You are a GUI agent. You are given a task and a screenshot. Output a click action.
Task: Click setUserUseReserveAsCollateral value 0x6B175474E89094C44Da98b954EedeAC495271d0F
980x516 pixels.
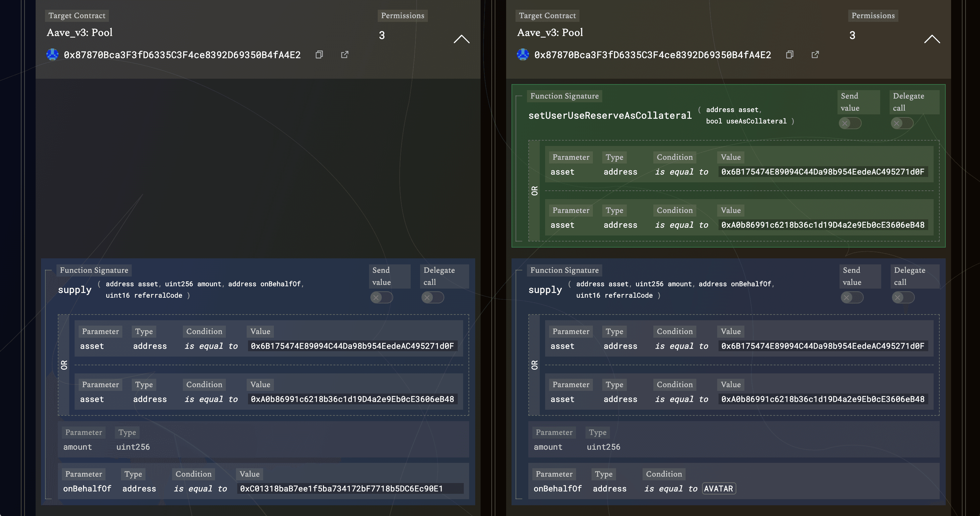coord(823,172)
